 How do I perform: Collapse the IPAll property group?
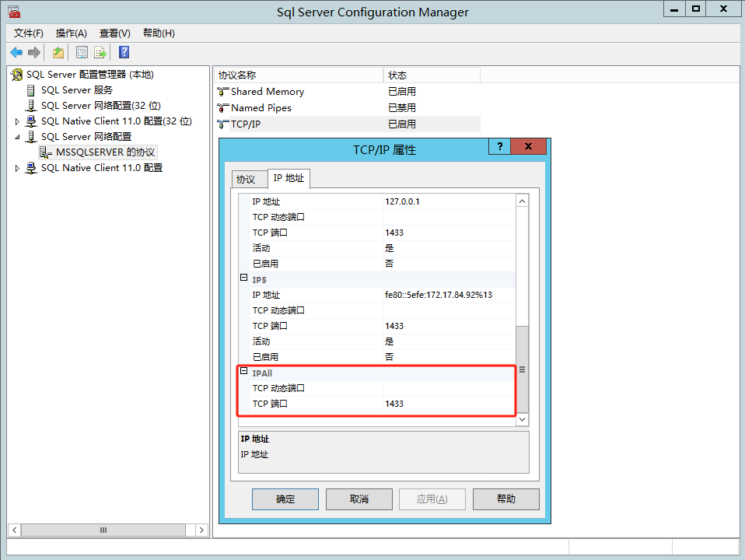click(243, 371)
